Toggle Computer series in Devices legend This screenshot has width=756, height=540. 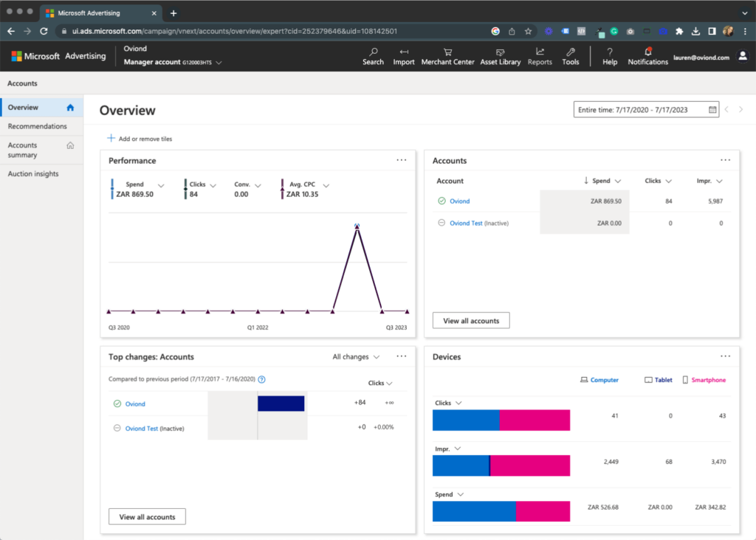[x=599, y=380]
